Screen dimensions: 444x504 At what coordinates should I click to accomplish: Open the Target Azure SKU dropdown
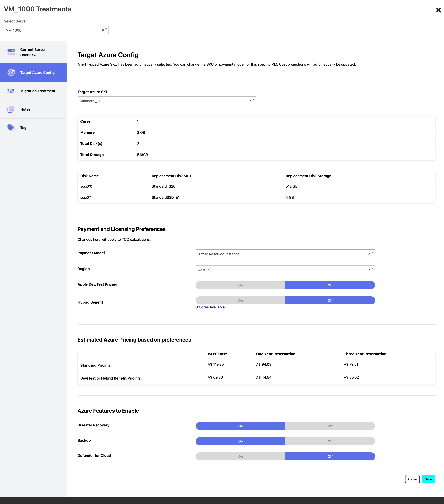(167, 101)
